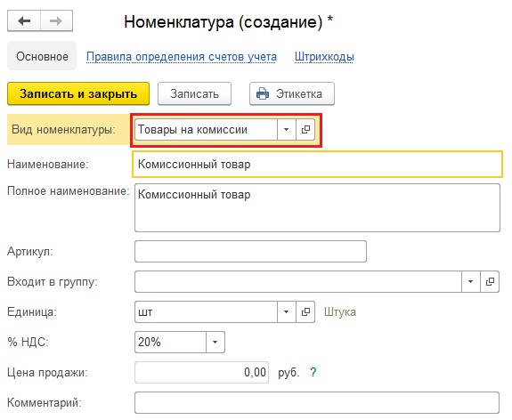The width and height of the screenshot is (512, 420).
Task: Expand the Входит в группу dropdown arrow
Action: [x=470, y=282]
